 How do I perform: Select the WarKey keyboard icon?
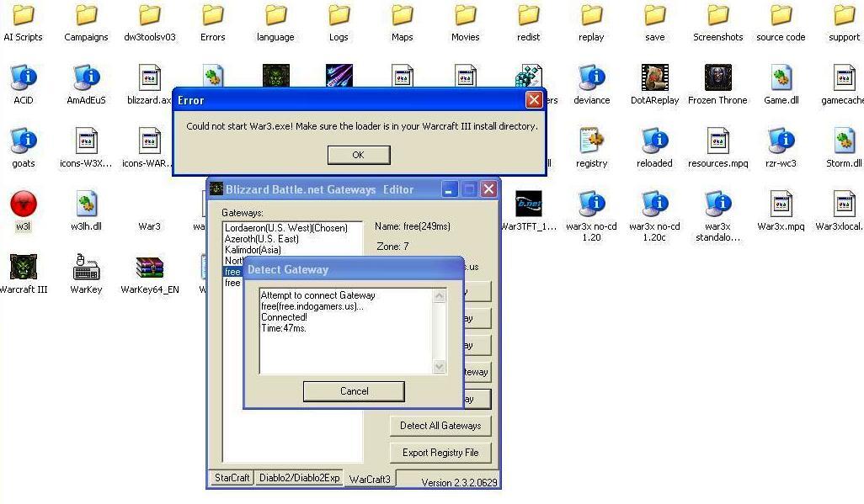pos(86,267)
